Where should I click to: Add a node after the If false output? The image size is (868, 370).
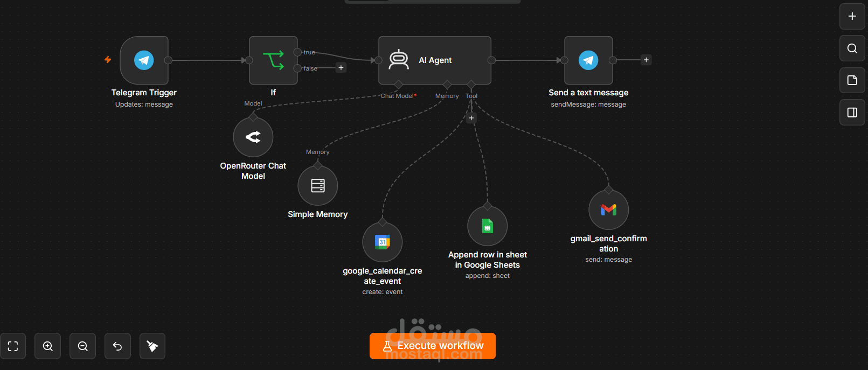[x=341, y=68]
